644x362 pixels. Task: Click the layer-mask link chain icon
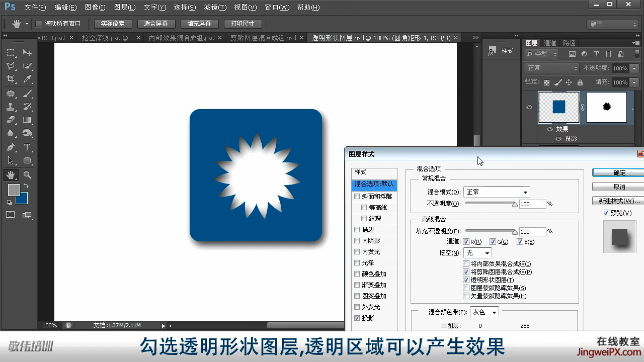(x=583, y=107)
